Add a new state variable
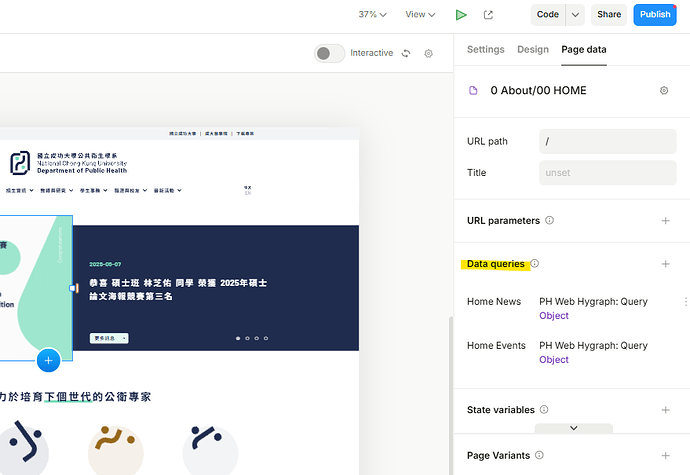 pos(666,410)
